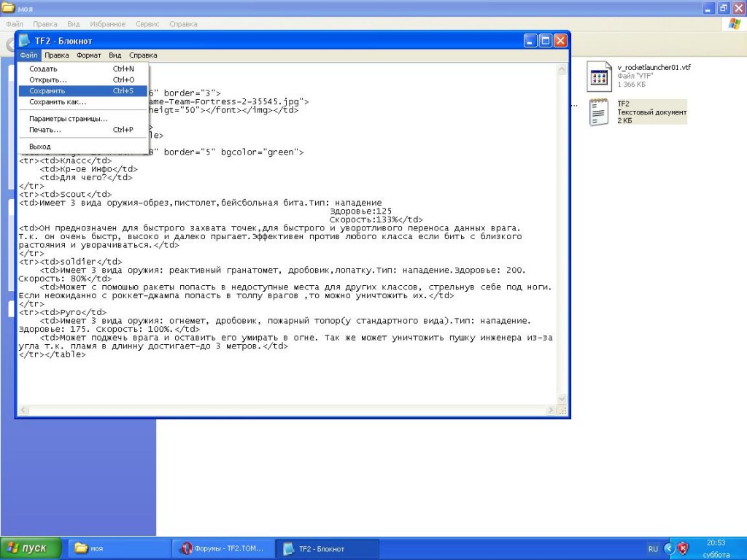Click the 'Здоровье:125' text in the editor
The height and width of the screenshot is (560, 747).
[360, 211]
